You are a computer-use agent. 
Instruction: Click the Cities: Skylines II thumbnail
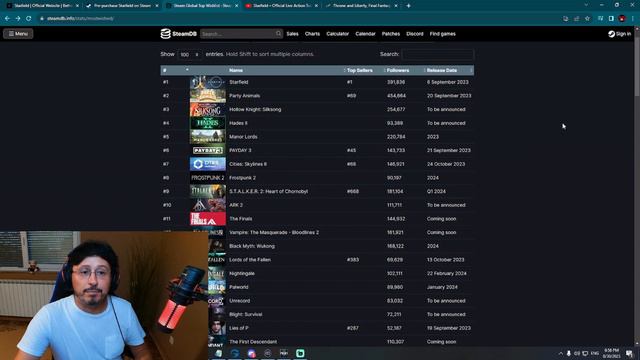(x=208, y=164)
